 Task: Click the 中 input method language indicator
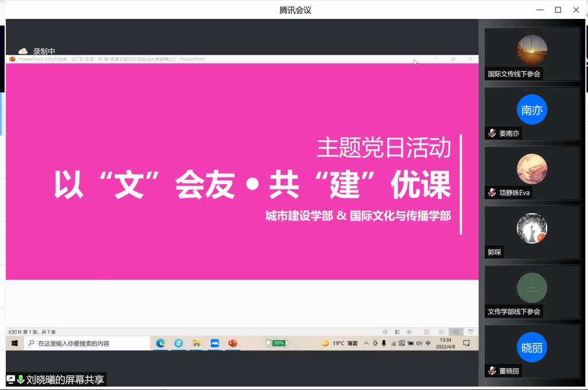pos(428,343)
